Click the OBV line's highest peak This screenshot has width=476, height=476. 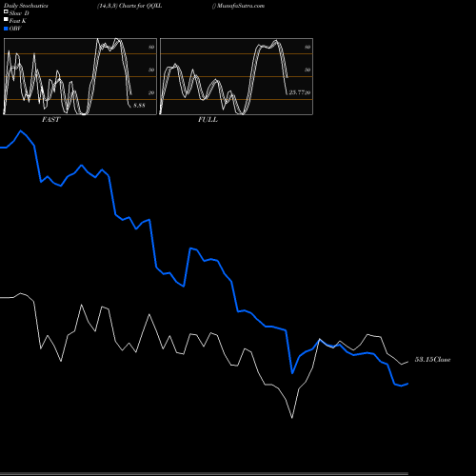tap(21, 130)
